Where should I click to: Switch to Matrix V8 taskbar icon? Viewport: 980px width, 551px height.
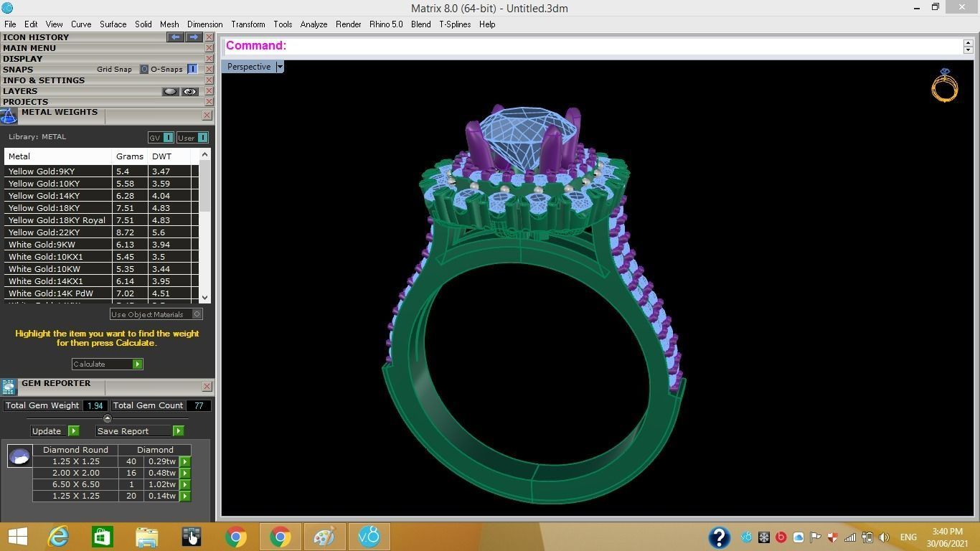click(369, 537)
